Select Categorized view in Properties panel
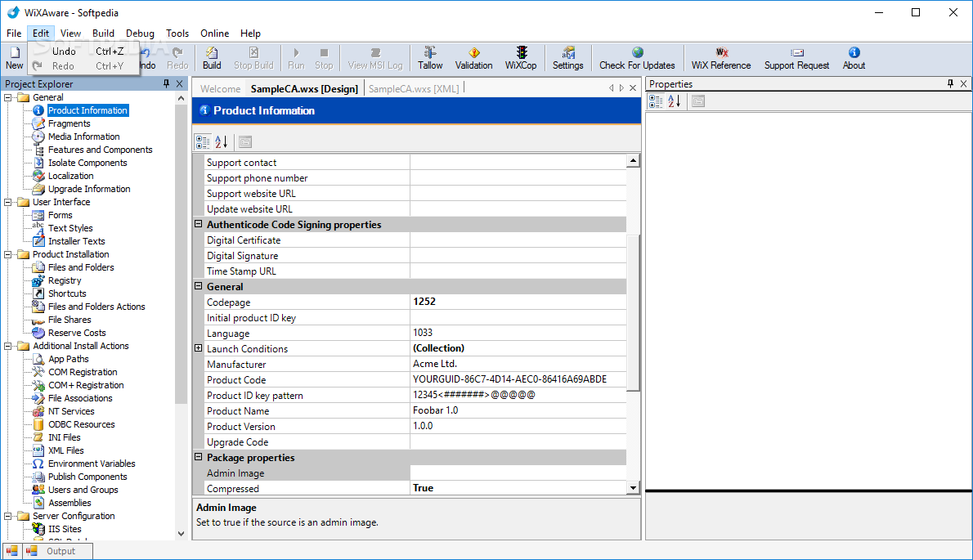 pos(656,101)
